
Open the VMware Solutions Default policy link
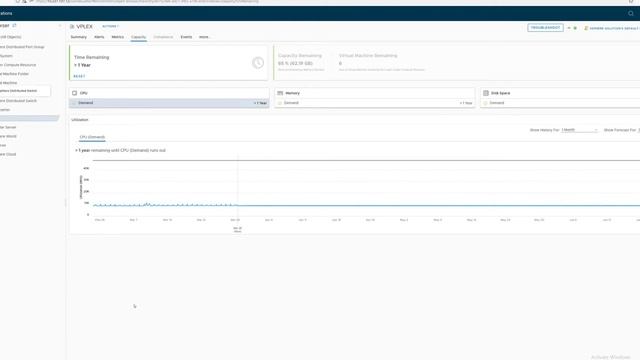(615, 28)
